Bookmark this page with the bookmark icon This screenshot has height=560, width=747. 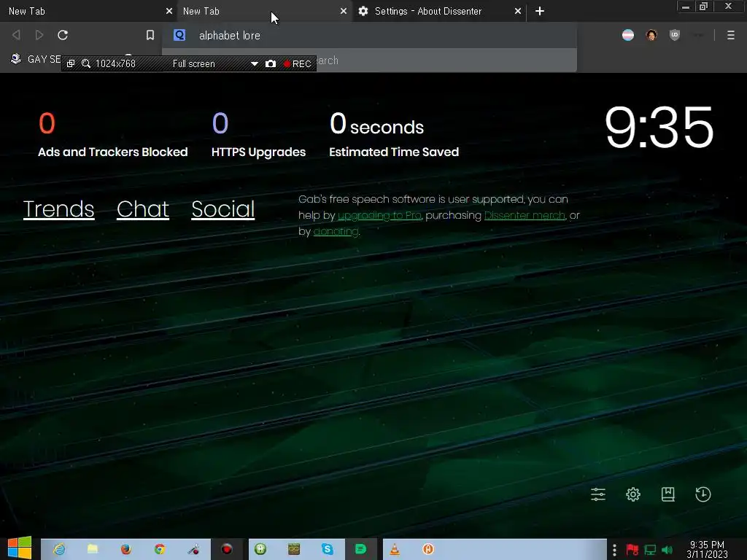(150, 35)
